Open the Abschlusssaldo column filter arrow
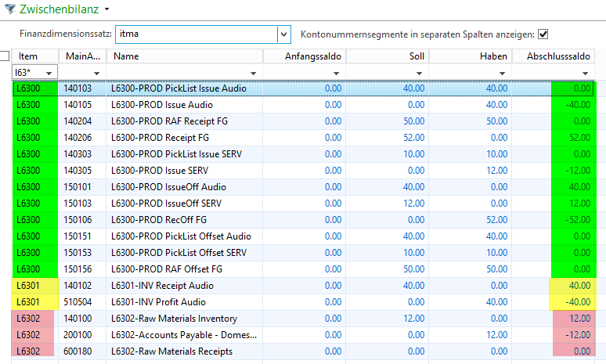Screen dimensions: 606x364 (585, 73)
